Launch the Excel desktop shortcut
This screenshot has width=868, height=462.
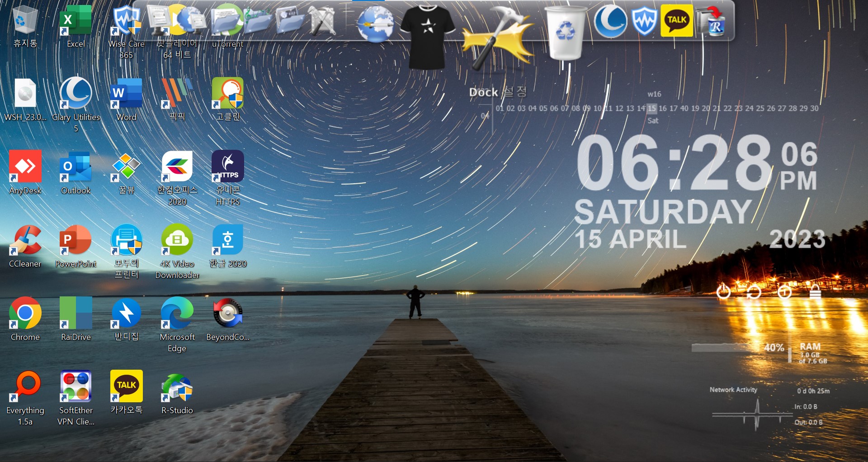(x=75, y=26)
